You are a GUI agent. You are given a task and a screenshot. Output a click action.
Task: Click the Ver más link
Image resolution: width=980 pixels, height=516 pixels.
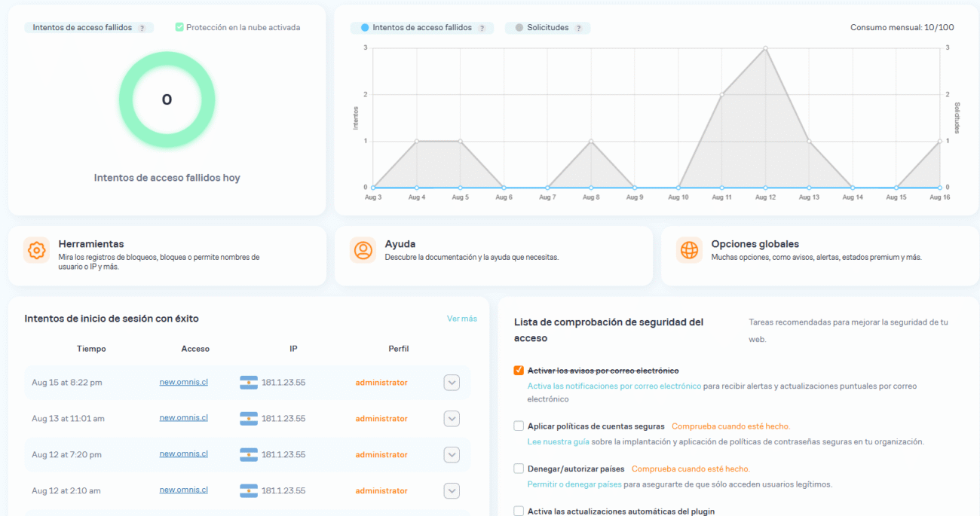pos(461,319)
